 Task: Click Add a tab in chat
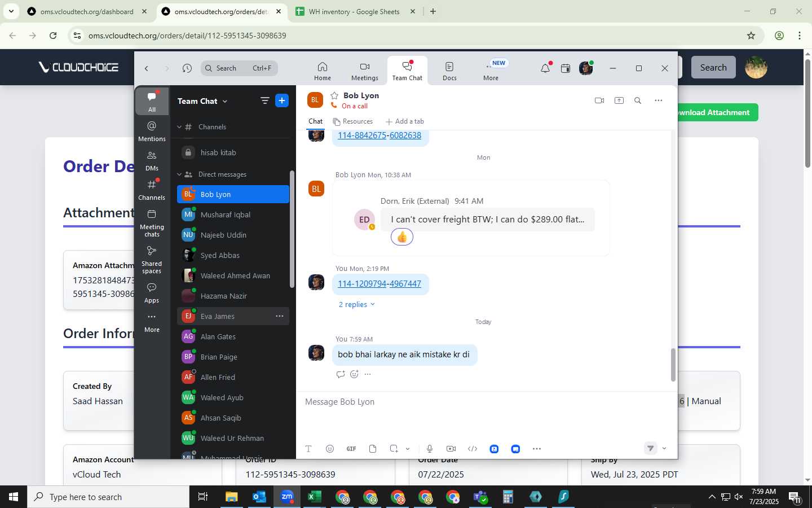pos(404,121)
